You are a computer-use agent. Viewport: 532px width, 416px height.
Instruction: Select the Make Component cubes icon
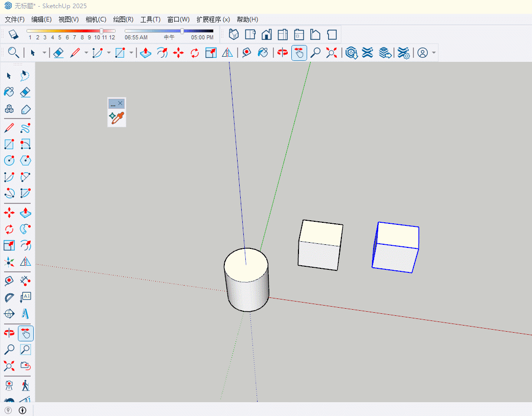point(9,109)
